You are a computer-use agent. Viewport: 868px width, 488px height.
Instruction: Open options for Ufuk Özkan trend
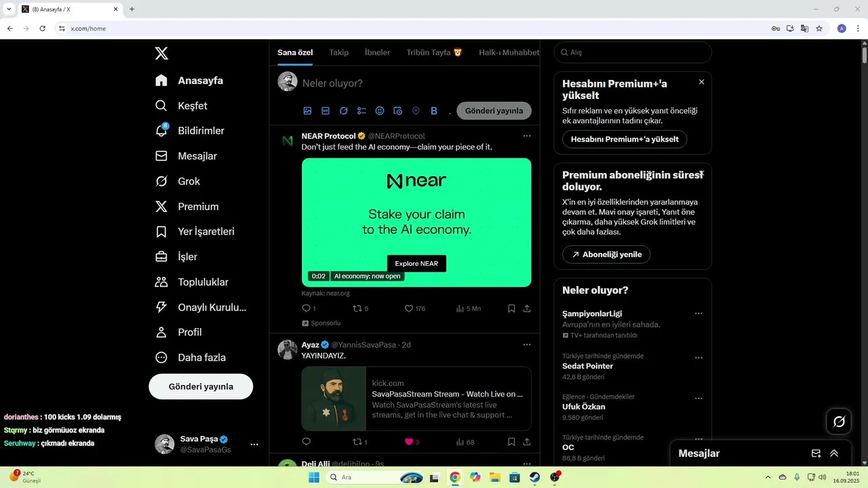pos(698,399)
